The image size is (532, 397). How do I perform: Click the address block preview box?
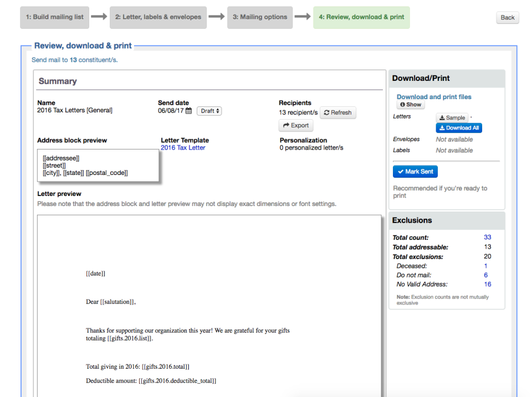point(98,165)
